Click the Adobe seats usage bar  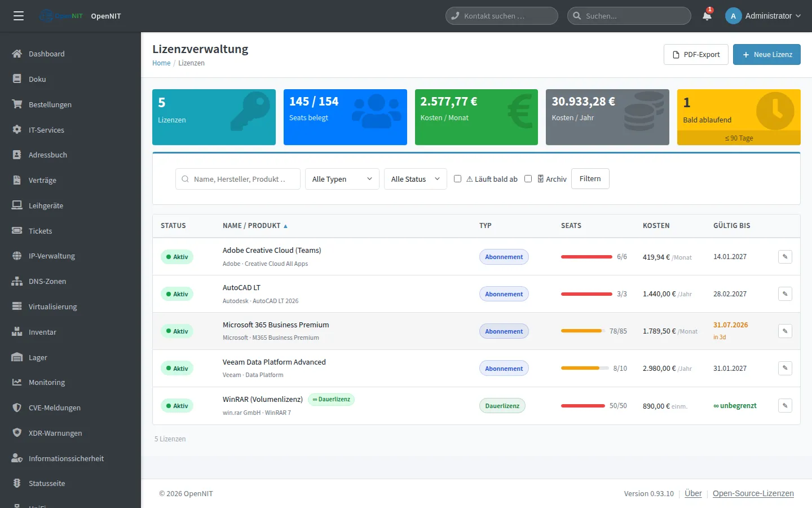[x=586, y=257]
